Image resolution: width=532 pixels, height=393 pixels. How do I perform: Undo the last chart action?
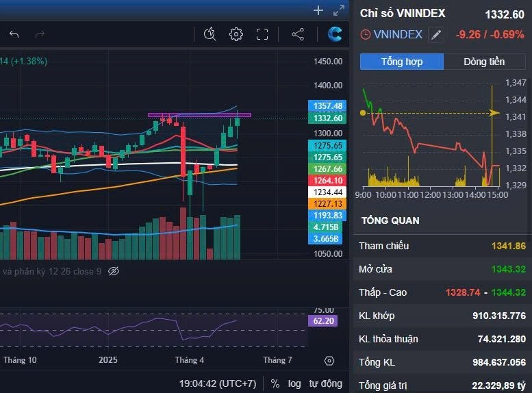point(14,34)
